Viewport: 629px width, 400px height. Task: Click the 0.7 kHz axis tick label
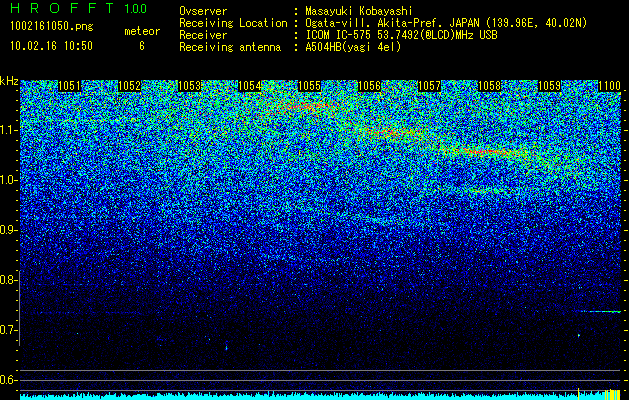(9, 330)
